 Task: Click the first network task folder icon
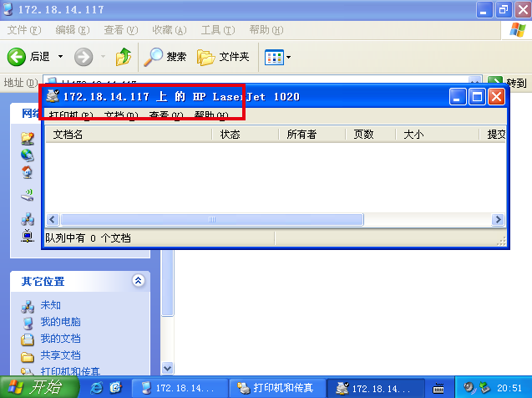point(28,138)
